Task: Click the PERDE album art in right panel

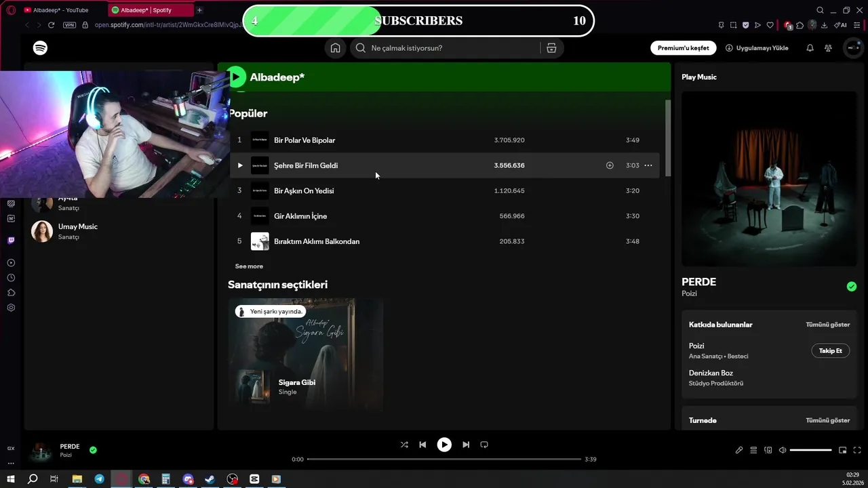Action: tap(769, 179)
